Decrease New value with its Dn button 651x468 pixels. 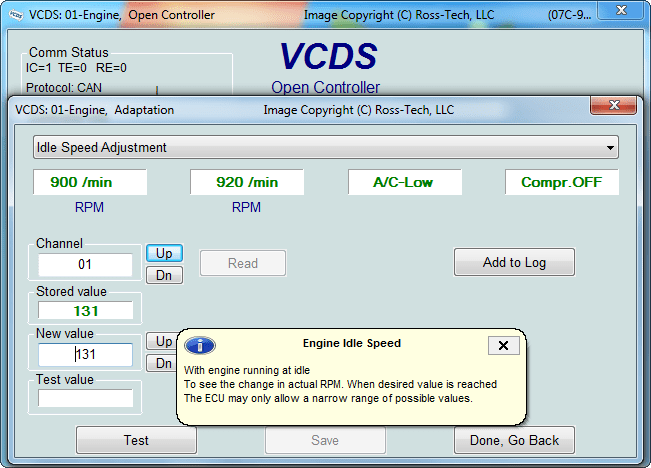click(162, 363)
